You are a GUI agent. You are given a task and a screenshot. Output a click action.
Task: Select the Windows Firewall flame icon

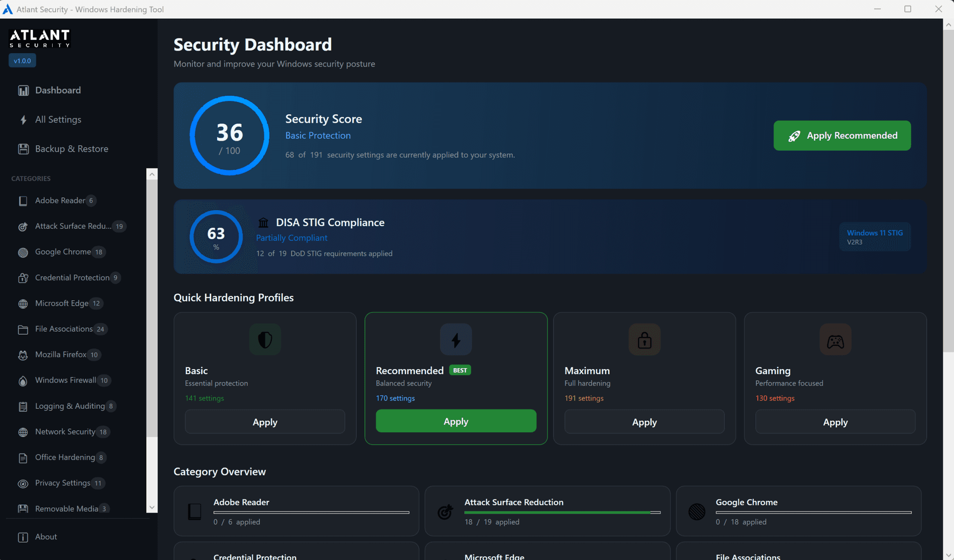(23, 381)
